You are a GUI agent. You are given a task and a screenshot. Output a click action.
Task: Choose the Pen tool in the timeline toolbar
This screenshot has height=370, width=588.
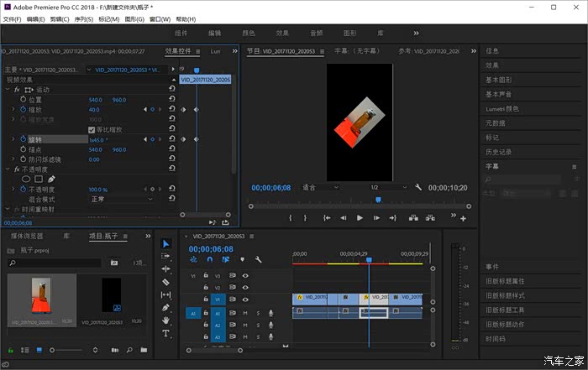[x=165, y=308]
